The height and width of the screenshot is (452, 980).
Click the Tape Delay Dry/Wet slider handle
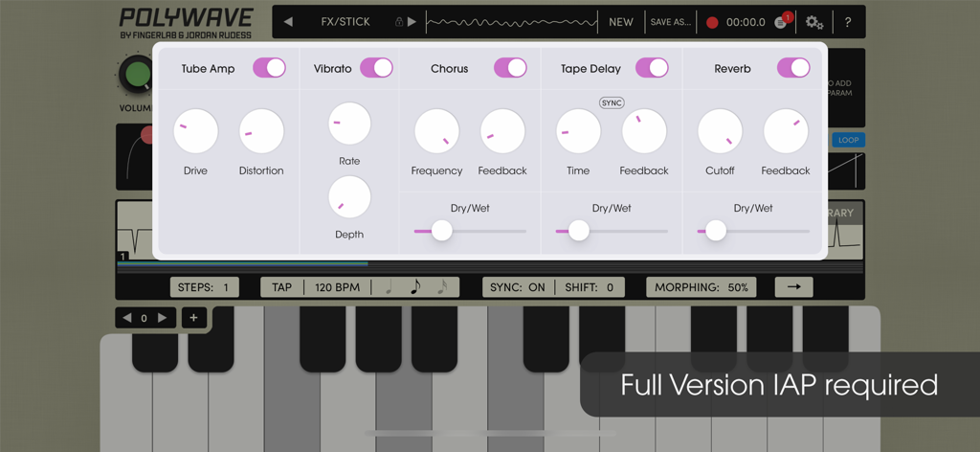[x=579, y=231]
